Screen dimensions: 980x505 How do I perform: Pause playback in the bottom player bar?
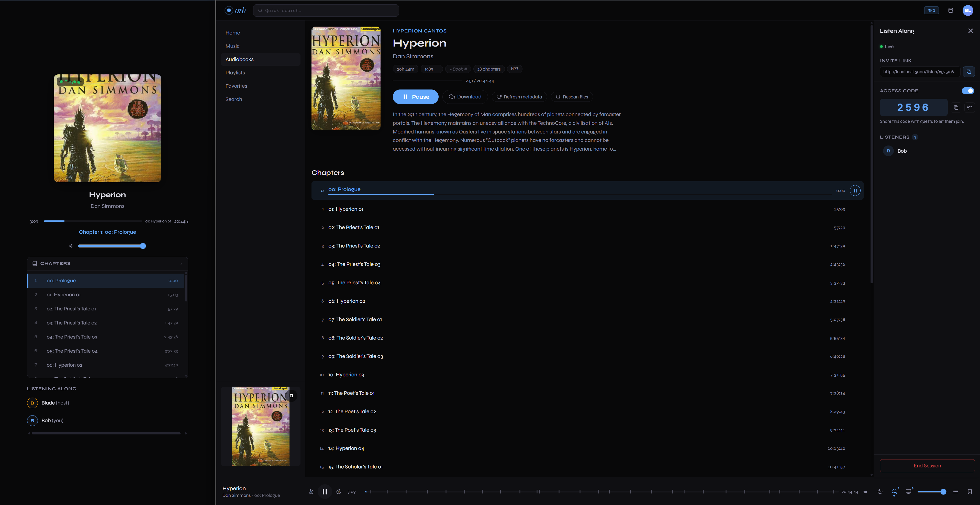click(x=325, y=491)
